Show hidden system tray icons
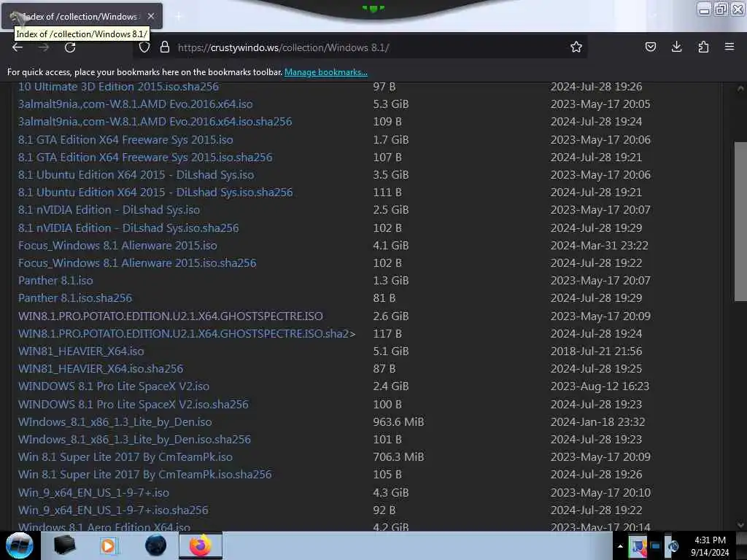The height and width of the screenshot is (560, 747). (x=620, y=546)
